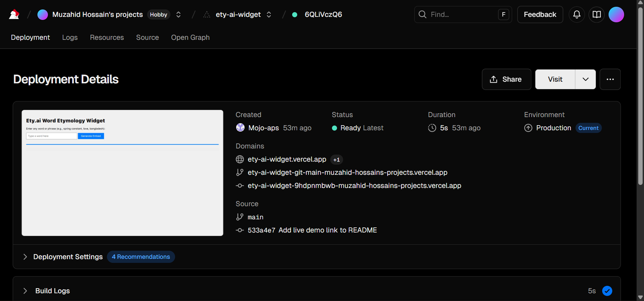Open notifications bell
This screenshot has height=301, width=644.
pyautogui.click(x=577, y=15)
